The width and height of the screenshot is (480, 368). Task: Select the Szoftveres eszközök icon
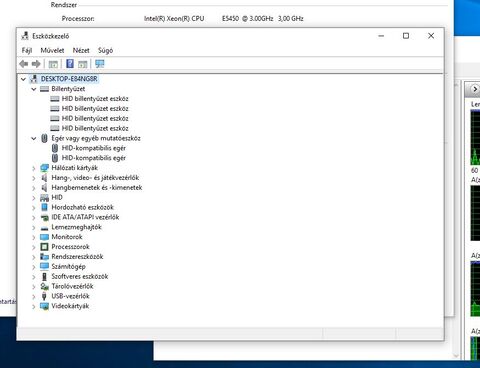tap(44, 276)
